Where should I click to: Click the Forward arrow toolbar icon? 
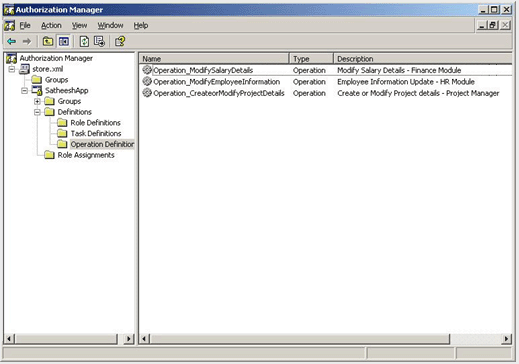[x=27, y=41]
